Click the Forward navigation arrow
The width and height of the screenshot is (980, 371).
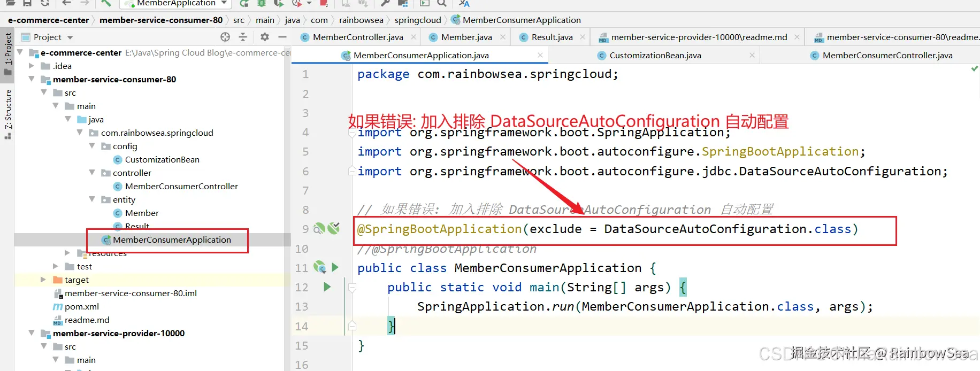click(85, 3)
